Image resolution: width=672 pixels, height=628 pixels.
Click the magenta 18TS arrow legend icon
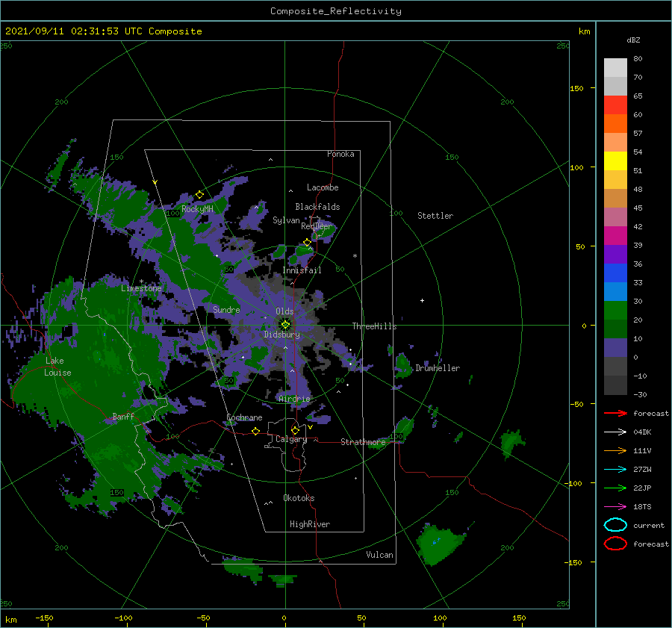click(x=615, y=506)
